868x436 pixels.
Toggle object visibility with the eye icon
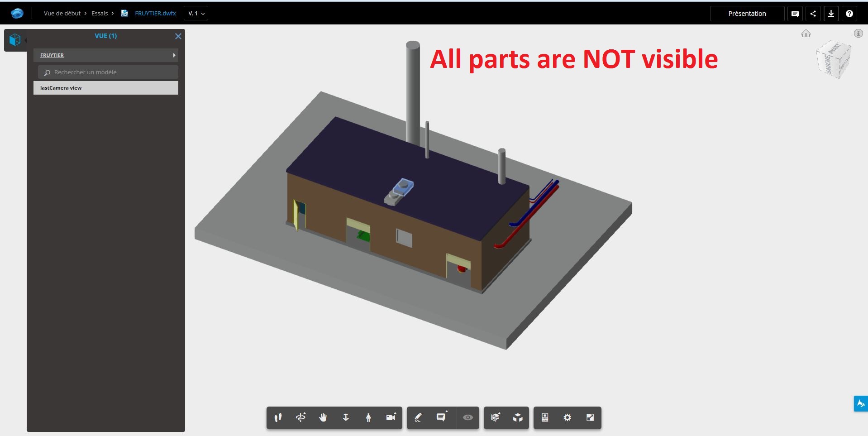[468, 418]
